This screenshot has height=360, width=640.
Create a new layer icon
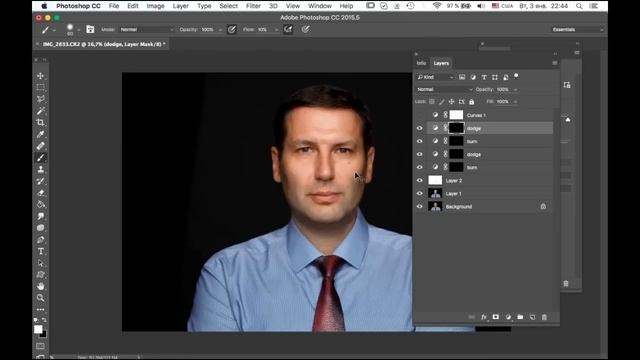click(x=532, y=317)
